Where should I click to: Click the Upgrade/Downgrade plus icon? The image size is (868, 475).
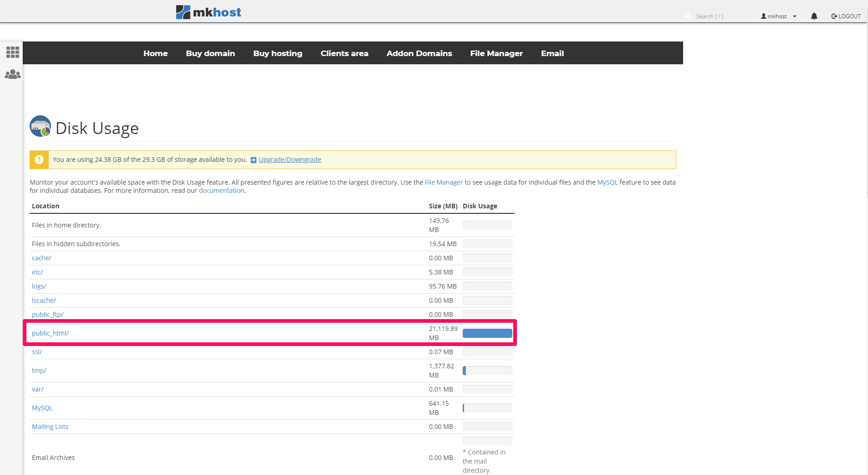pyautogui.click(x=254, y=160)
